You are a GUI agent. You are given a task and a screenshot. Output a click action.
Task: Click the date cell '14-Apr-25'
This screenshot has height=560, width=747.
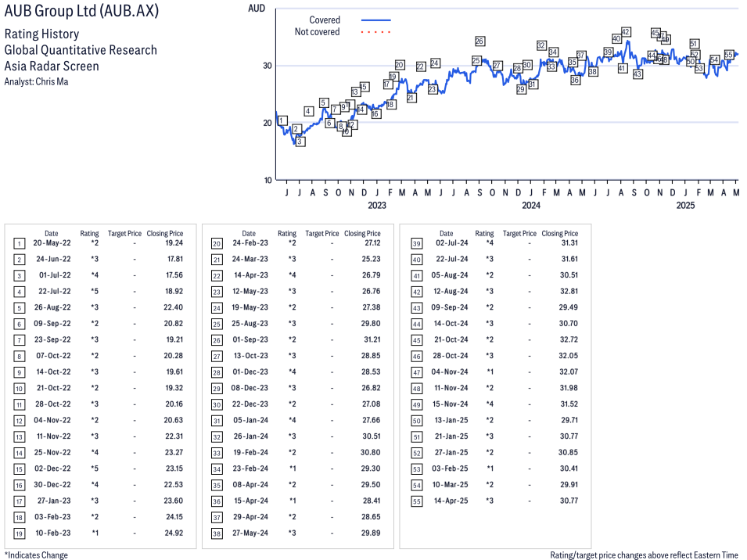click(451, 501)
